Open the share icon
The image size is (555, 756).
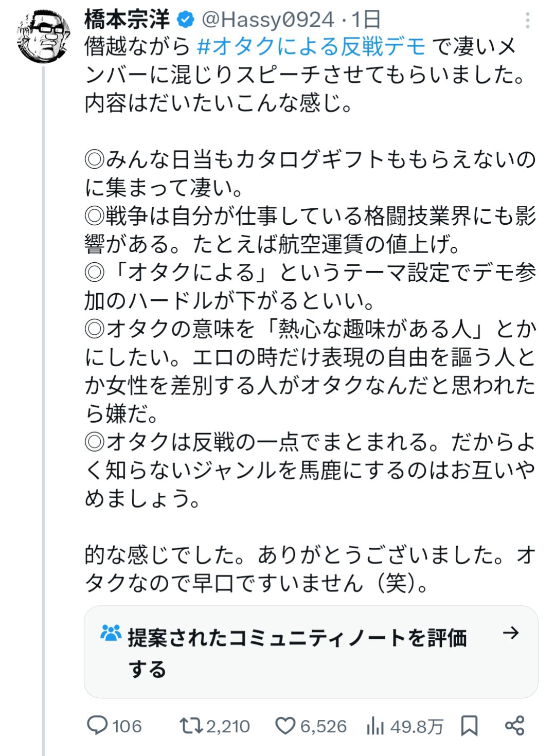pos(514,726)
